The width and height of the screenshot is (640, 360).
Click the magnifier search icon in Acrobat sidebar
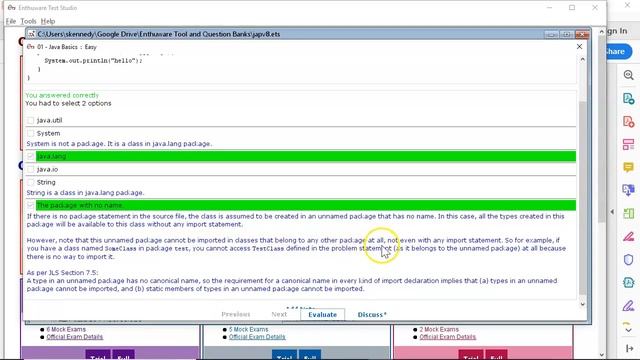pos(629,75)
